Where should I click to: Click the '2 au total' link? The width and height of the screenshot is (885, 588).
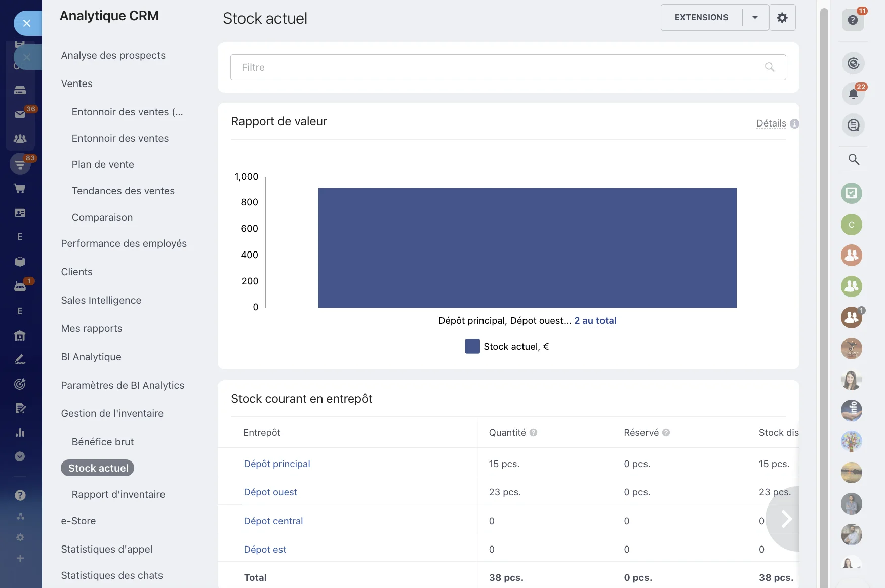(595, 321)
